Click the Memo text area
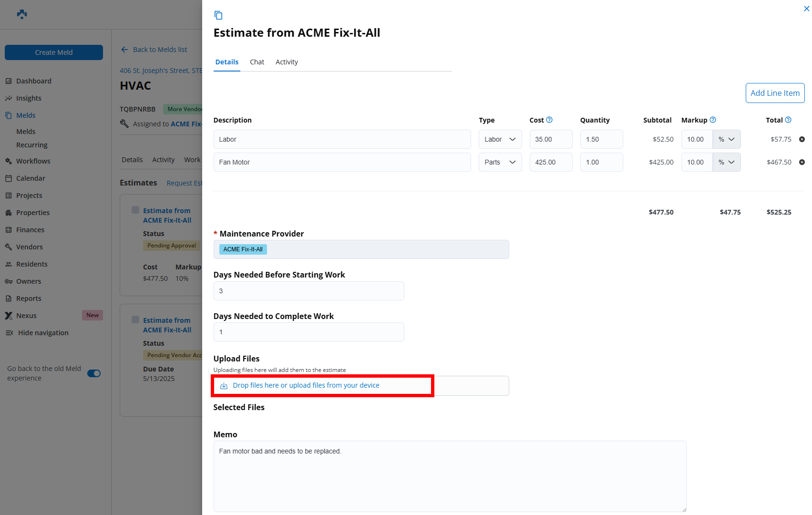812x515 pixels. tap(450, 476)
